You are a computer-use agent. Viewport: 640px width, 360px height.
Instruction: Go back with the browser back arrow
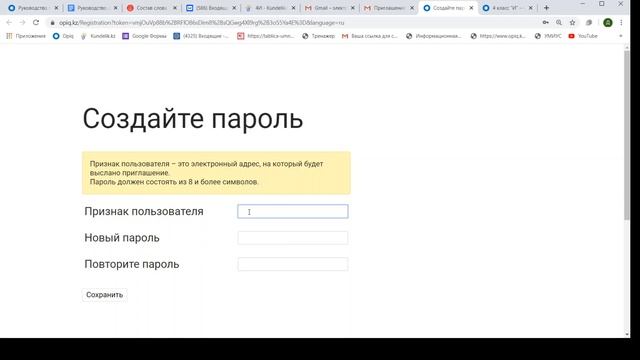click(x=9, y=23)
